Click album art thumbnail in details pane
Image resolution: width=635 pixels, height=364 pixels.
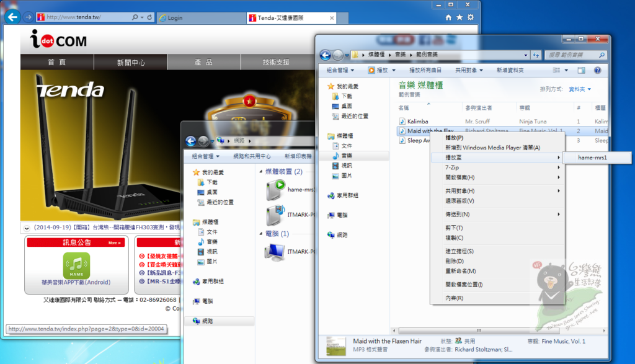coord(336,346)
